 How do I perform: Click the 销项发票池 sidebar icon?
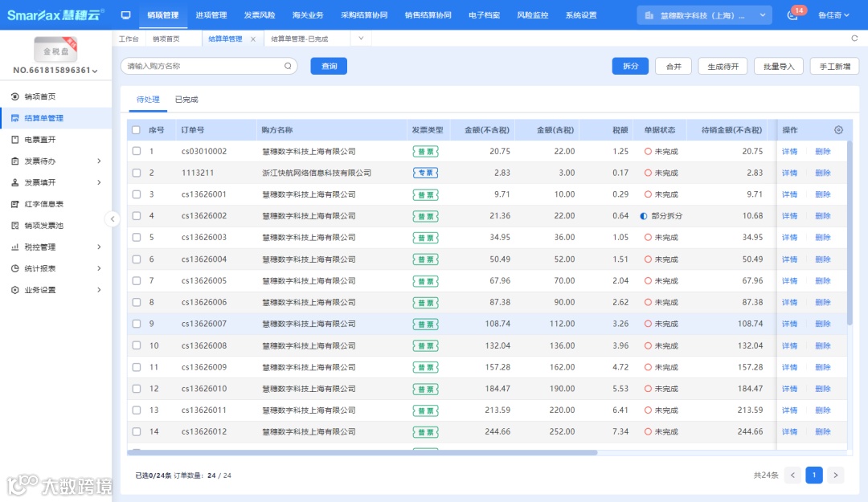15,226
